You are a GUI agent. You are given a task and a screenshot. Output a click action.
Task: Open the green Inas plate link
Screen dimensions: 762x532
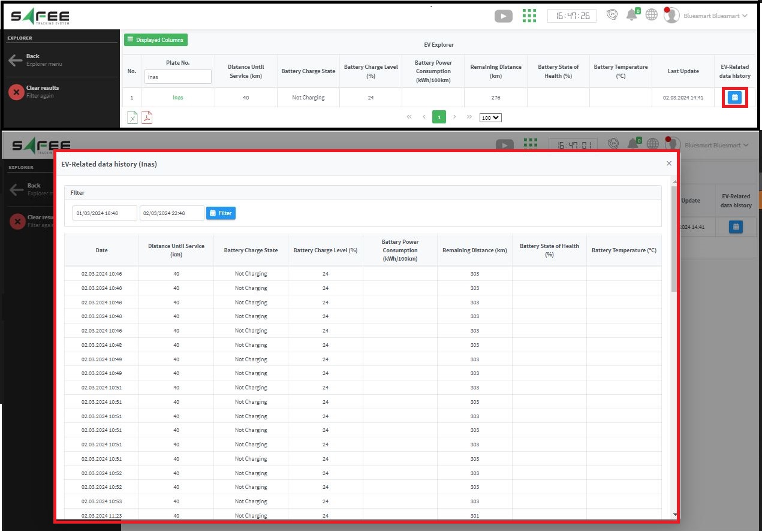pyautogui.click(x=178, y=98)
